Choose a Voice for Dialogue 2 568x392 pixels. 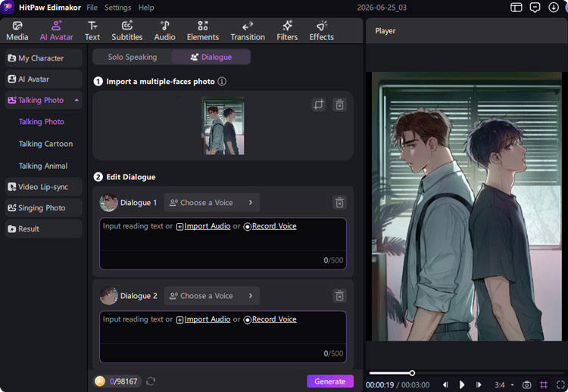(x=211, y=296)
